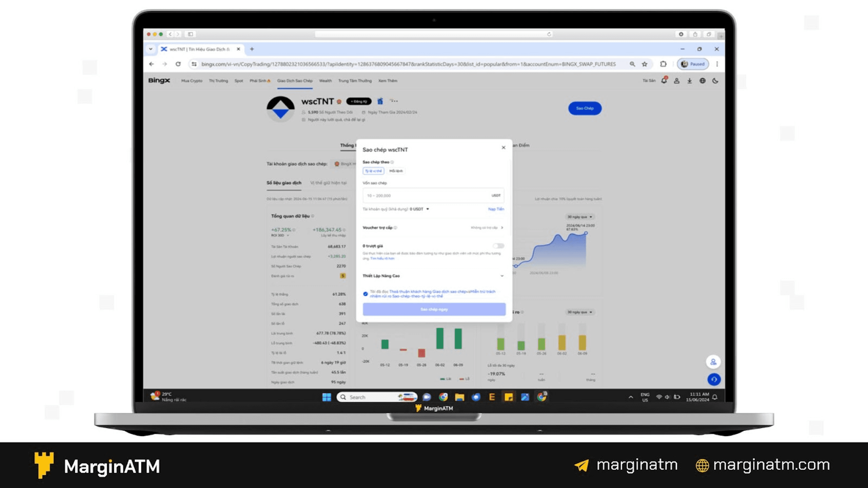Viewport: 868px width, 488px height.
Task: Click the info icon beside Sao chép theo
Action: tap(392, 162)
